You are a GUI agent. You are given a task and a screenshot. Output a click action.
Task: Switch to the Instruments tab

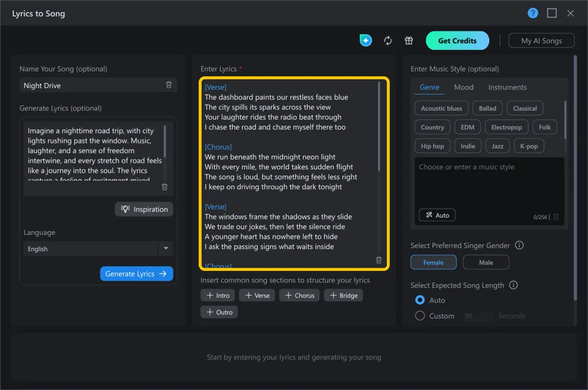coord(507,88)
